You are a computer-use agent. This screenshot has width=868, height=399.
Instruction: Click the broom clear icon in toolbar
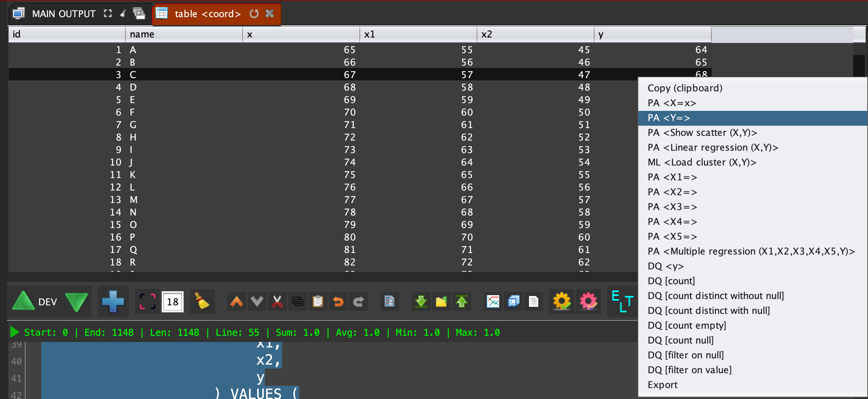click(x=202, y=301)
